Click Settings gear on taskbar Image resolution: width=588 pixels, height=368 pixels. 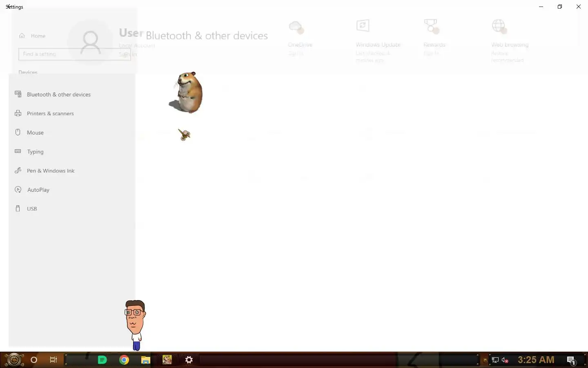(x=189, y=360)
